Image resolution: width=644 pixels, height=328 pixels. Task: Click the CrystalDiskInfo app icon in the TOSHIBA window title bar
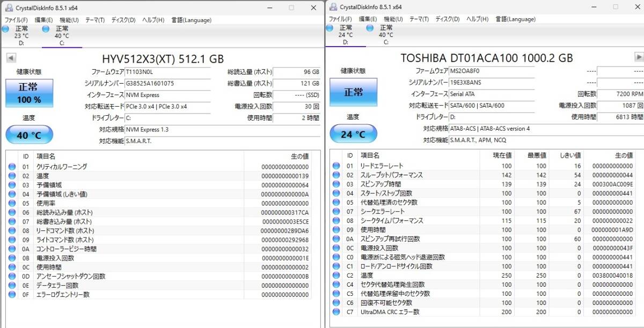(333, 7)
